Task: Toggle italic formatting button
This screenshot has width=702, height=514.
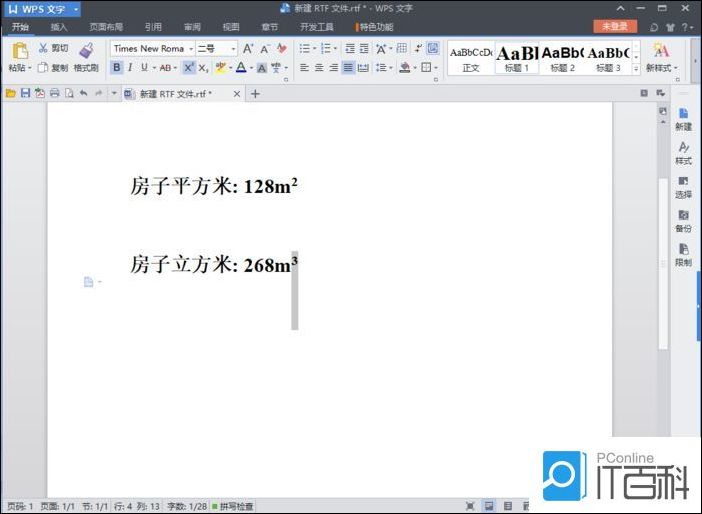Action: click(130, 68)
